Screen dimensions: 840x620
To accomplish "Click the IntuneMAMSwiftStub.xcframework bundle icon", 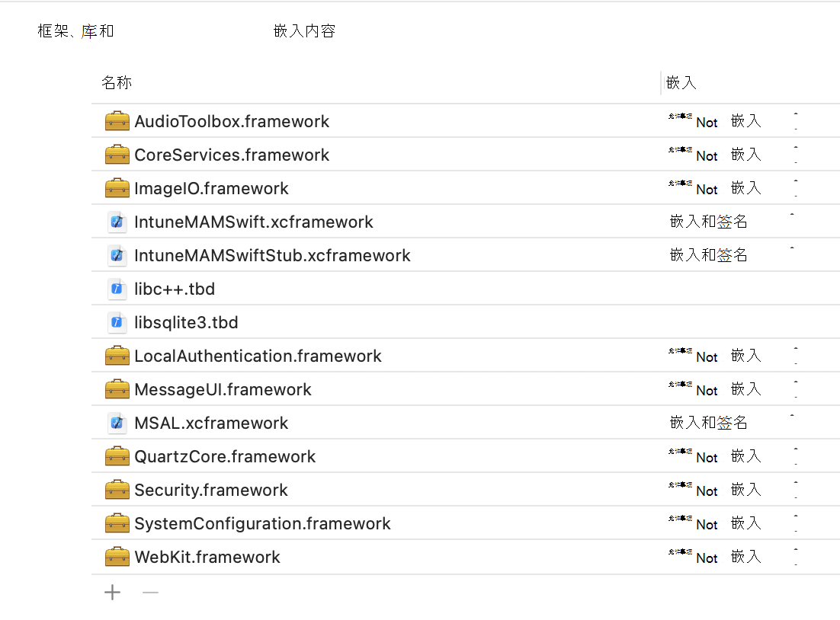I will [x=117, y=255].
